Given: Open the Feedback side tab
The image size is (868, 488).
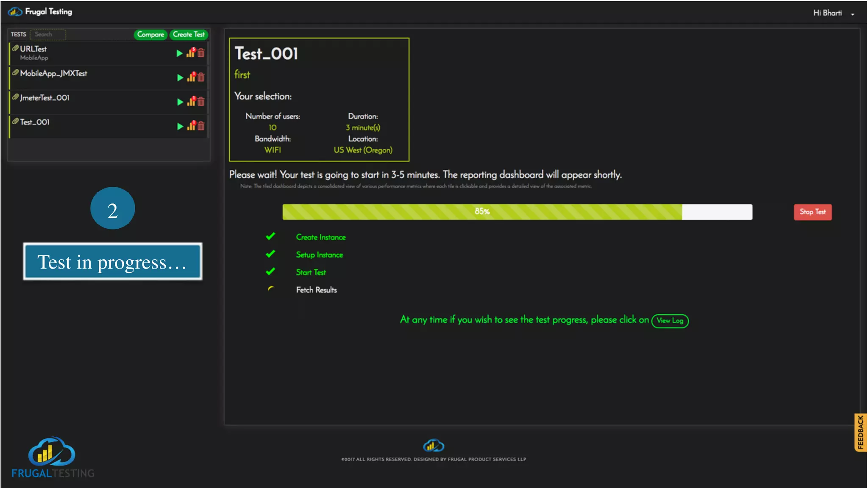Looking at the screenshot, I should [860, 433].
